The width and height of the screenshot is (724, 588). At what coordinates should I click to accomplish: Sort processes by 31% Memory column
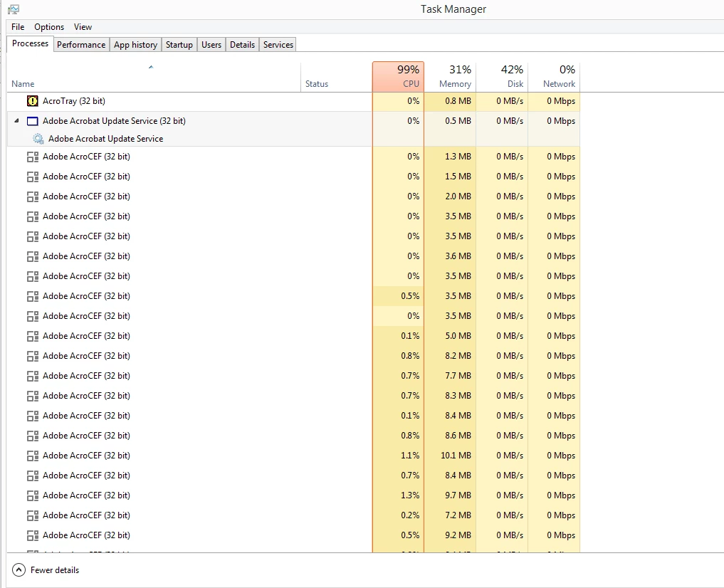pos(450,77)
